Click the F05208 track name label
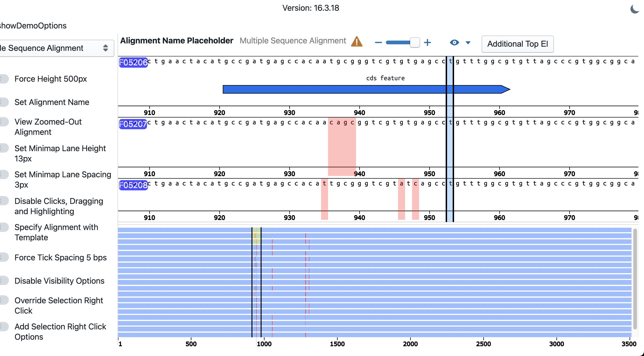The width and height of the screenshot is (644, 356). (133, 185)
